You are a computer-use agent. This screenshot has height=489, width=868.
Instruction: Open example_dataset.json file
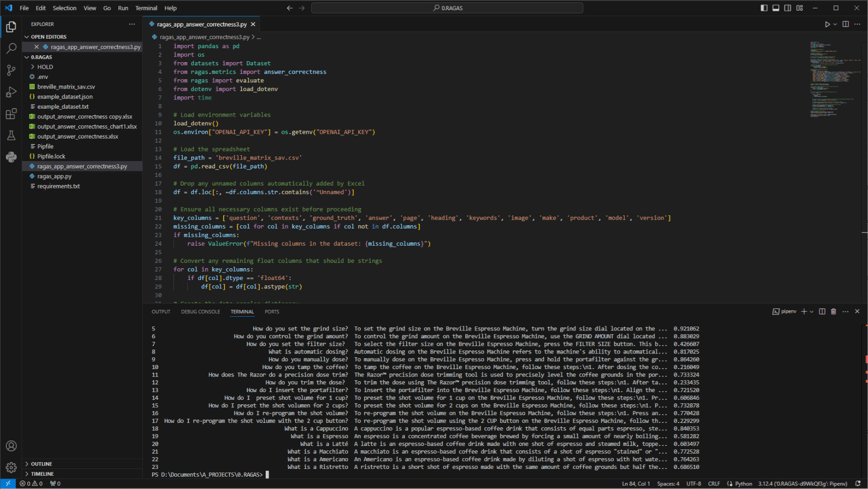click(65, 97)
